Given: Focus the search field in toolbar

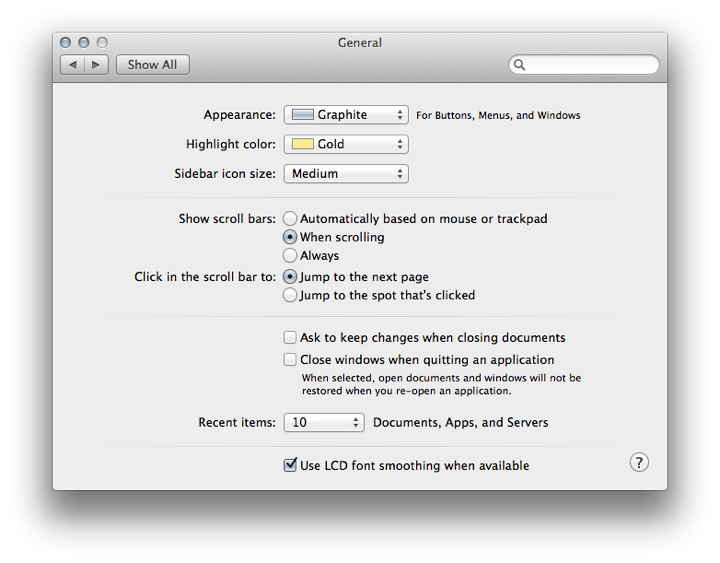Looking at the screenshot, I should tap(584, 65).
